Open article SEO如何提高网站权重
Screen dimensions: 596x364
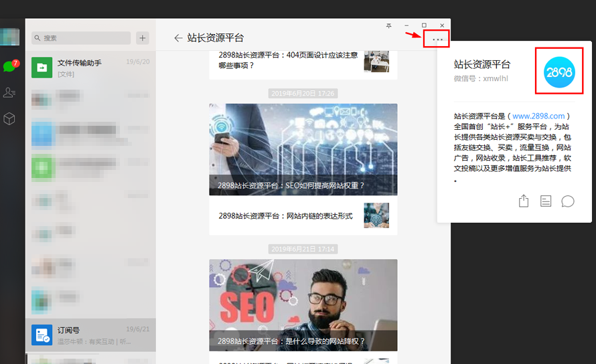pos(303,149)
